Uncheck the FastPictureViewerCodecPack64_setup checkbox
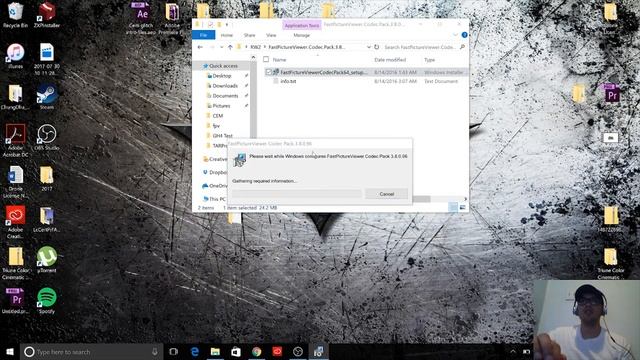The height and width of the screenshot is (360, 640). click(269, 72)
